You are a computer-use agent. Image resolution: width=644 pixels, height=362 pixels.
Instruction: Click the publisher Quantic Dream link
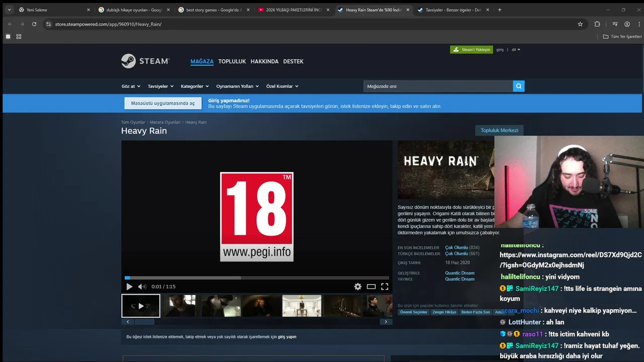pos(459,279)
